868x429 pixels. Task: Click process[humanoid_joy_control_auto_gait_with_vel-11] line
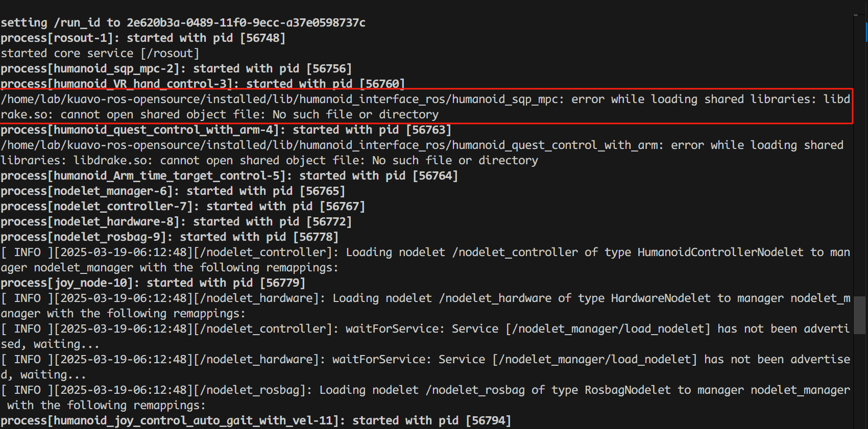(x=255, y=420)
